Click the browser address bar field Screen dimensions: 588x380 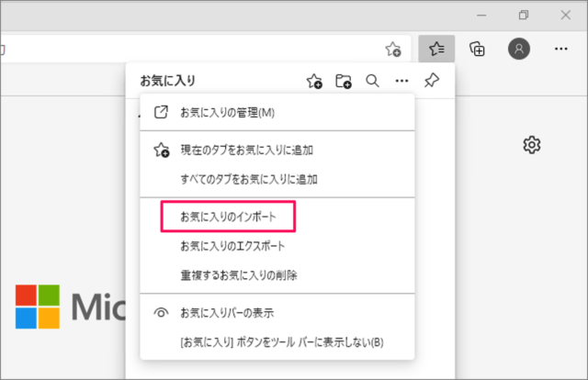[x=206, y=49]
